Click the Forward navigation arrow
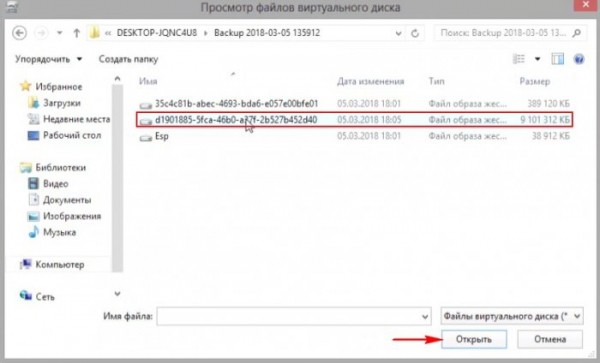This screenshot has width=600, height=363. pos(41,33)
